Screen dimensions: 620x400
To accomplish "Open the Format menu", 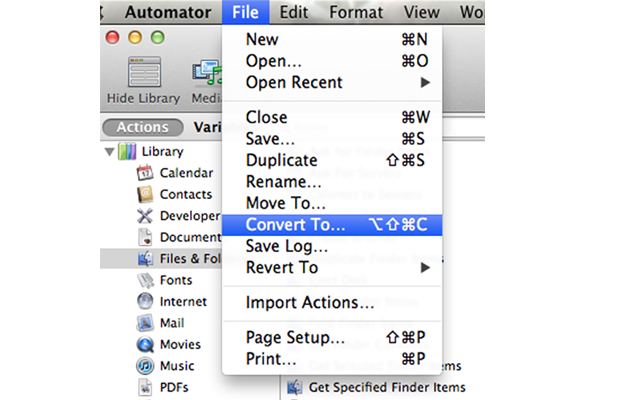I will (354, 13).
